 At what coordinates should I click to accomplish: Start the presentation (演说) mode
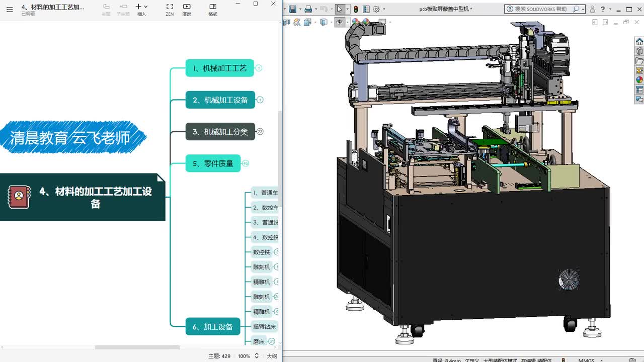[x=187, y=9]
